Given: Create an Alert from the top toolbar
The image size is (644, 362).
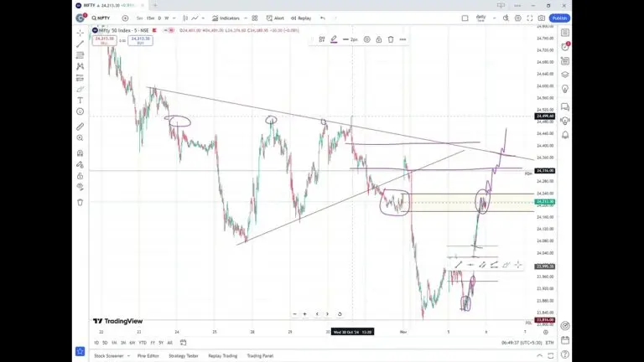Looking at the screenshot, I should coord(275,18).
